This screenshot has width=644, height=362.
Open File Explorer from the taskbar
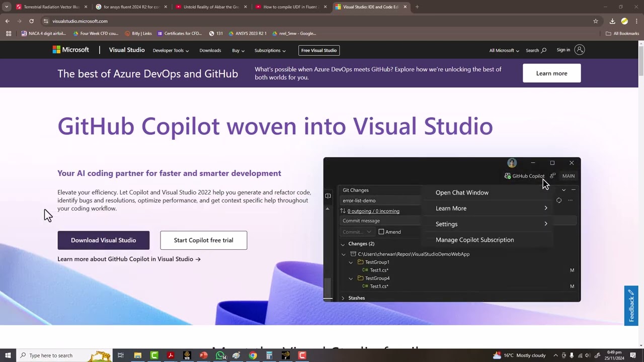click(138, 355)
